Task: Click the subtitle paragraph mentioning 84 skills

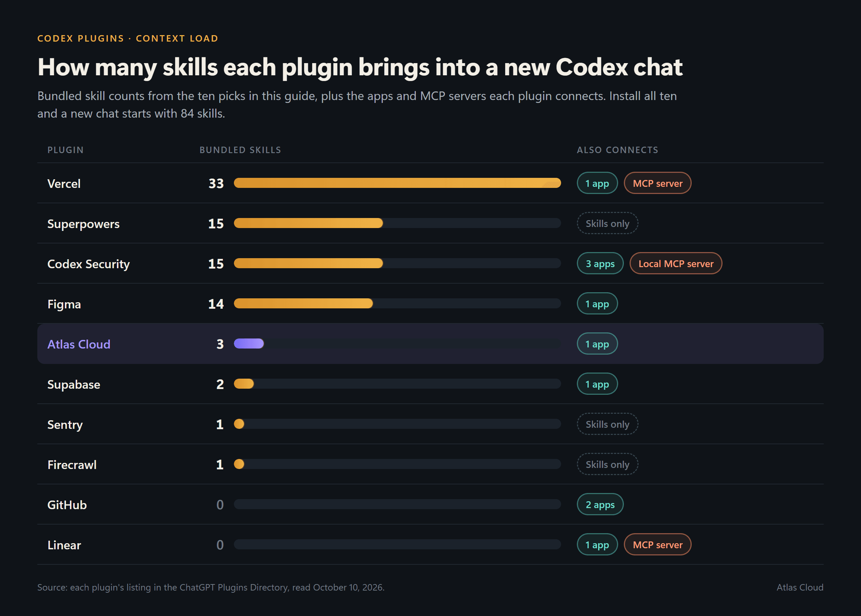Action: 357,105
